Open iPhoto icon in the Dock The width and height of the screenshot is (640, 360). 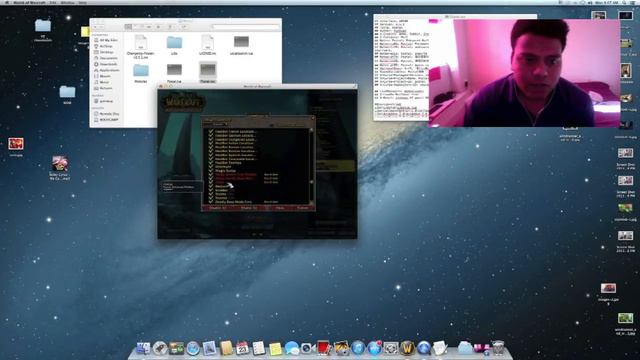pyautogui.click(x=341, y=348)
